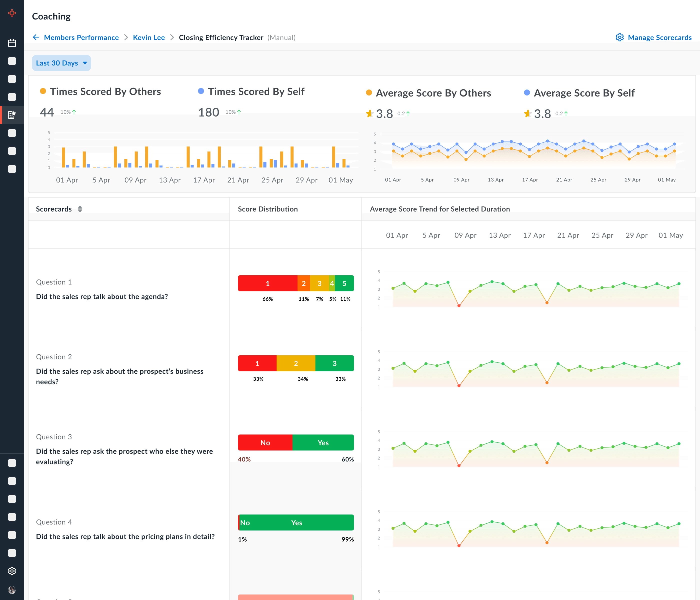Sort the Scorecards column using arrows

80,209
